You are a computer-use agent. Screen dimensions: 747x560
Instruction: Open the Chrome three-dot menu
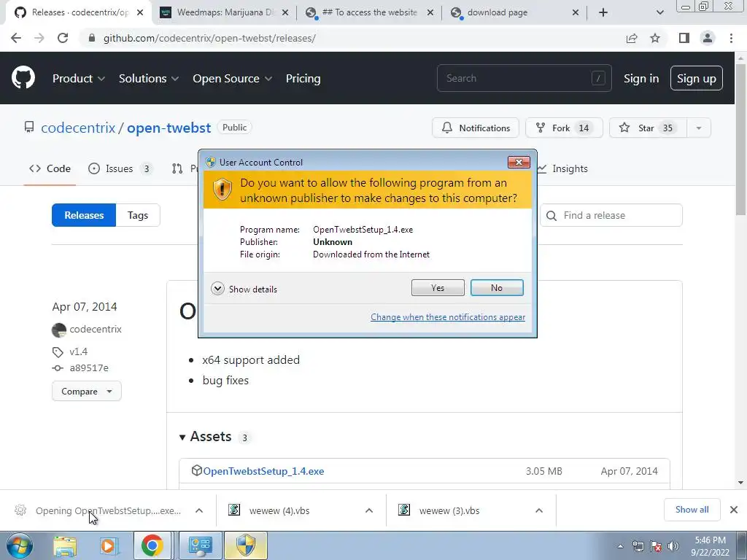coord(731,38)
